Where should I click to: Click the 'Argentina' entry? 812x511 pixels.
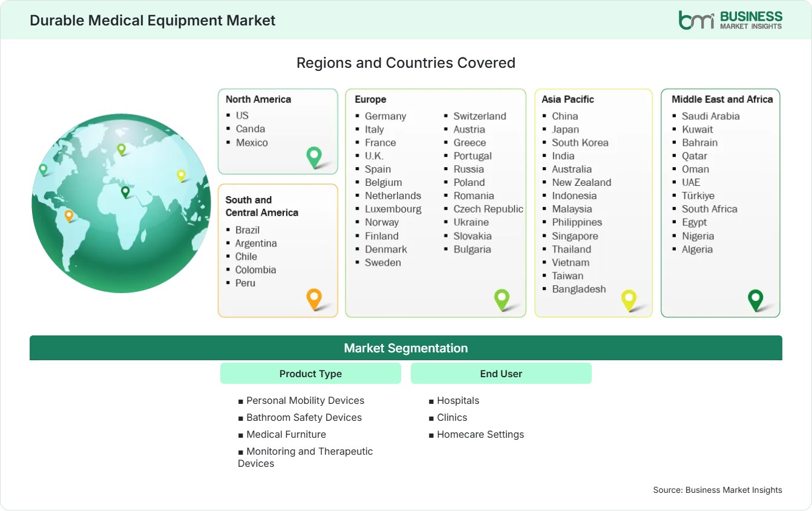[256, 243]
